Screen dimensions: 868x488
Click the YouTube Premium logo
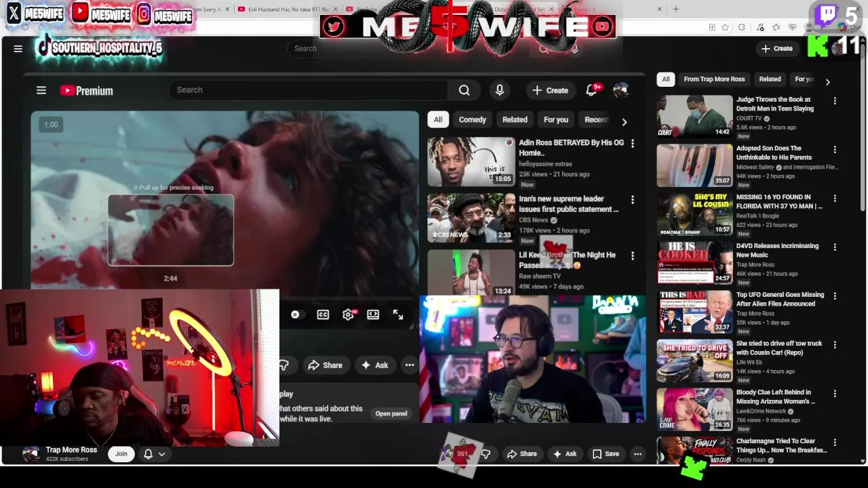(86, 91)
